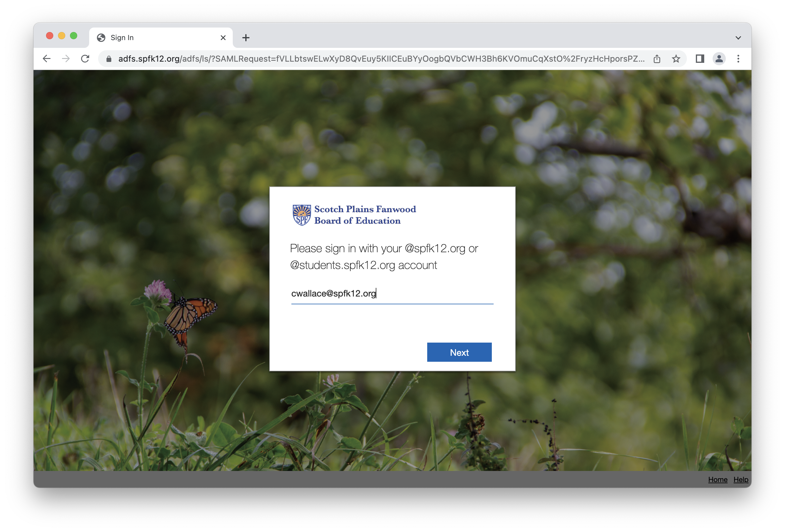785x532 pixels.
Task: Open the three-dot Chrome menu
Action: click(x=738, y=59)
